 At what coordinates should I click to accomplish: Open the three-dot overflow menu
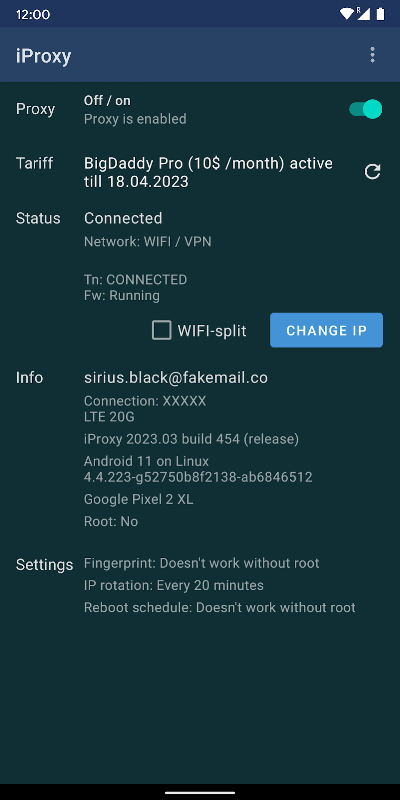[372, 55]
